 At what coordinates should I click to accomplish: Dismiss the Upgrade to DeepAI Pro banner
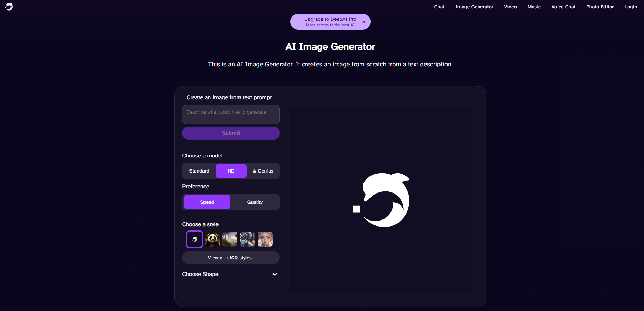[x=363, y=22]
